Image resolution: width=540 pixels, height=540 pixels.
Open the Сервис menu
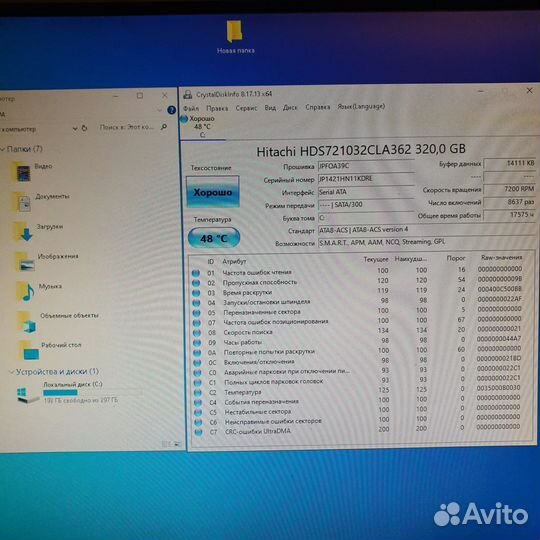(246, 108)
